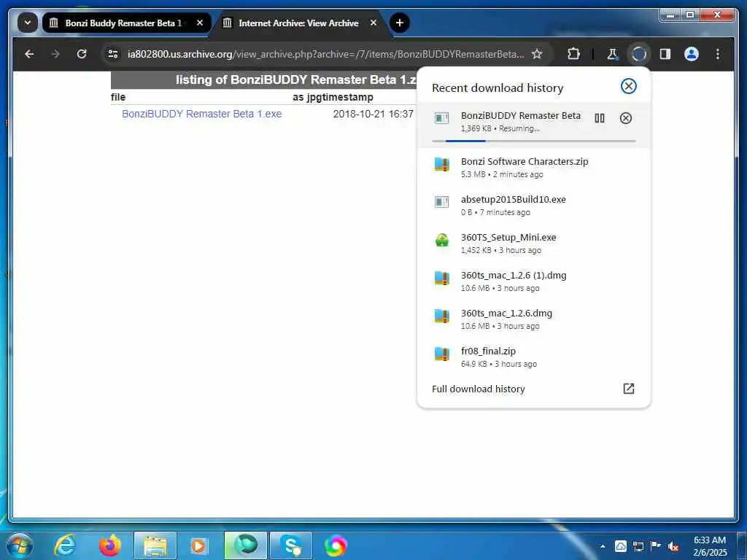Image resolution: width=747 pixels, height=560 pixels.
Task: Open 360TS_Setup_Mini.exe download entry
Action: click(x=533, y=244)
